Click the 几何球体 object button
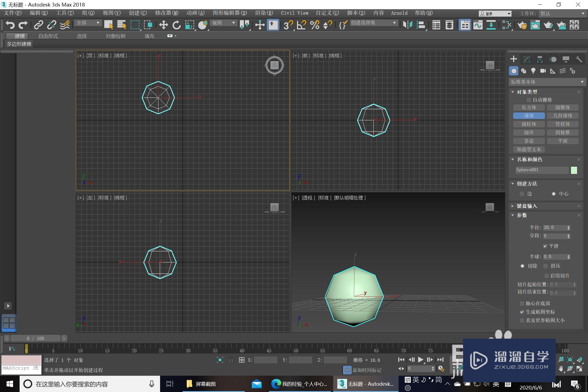This screenshot has height=392, width=588. pyautogui.click(x=563, y=116)
